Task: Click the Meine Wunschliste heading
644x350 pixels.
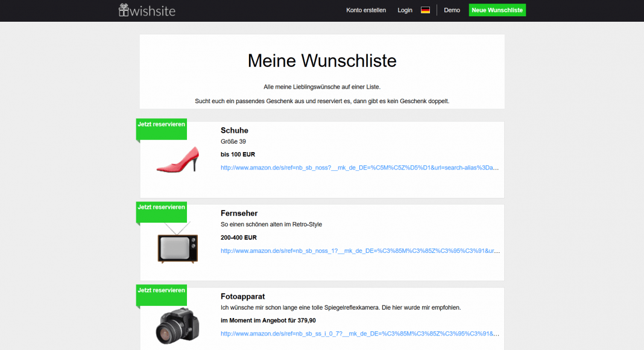Action: [x=322, y=61]
